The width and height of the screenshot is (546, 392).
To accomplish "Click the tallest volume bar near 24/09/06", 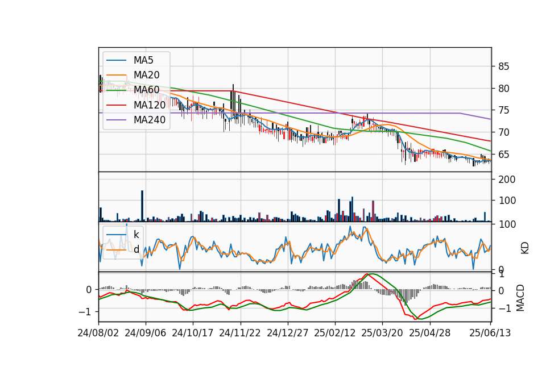I will [x=142, y=206].
